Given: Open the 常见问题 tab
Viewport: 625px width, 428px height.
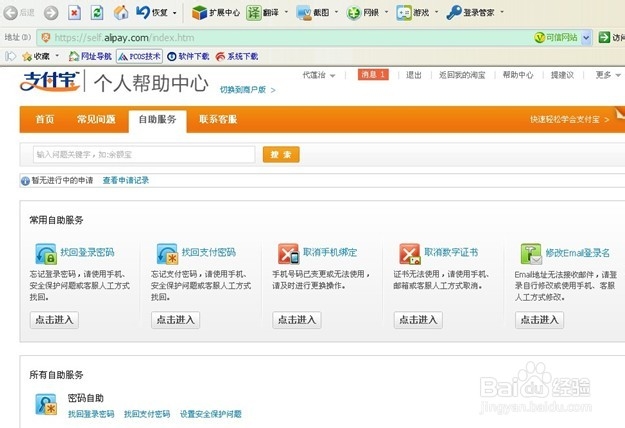Looking at the screenshot, I should 96,119.
